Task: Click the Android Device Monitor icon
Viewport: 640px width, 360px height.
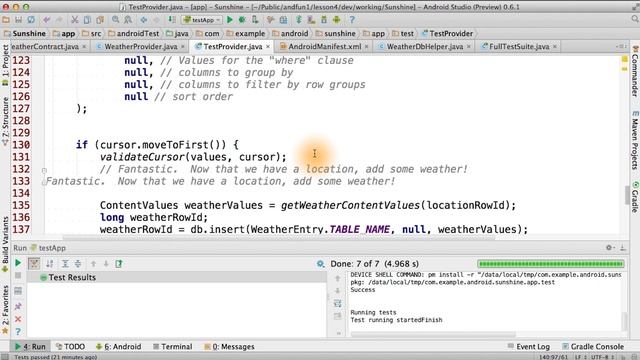Action: click(x=337, y=20)
